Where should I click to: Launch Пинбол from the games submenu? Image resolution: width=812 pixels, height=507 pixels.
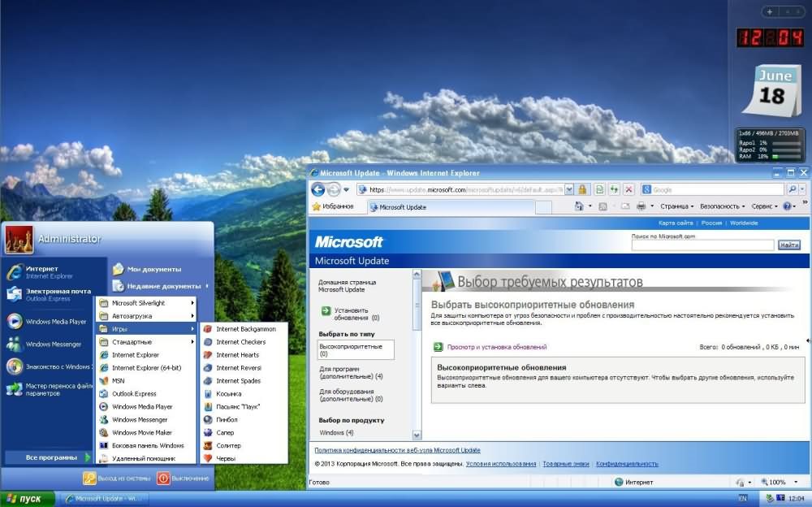coord(227,420)
